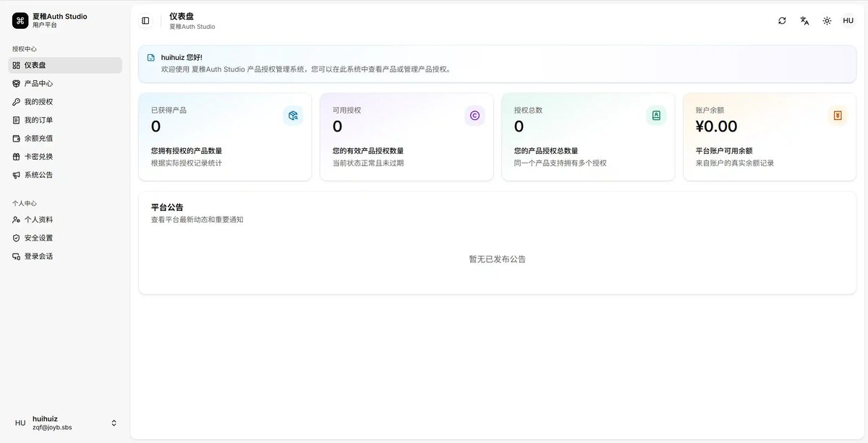The width and height of the screenshot is (868, 443).
Task: Click the huihuiz username in sidebar footer
Action: (45, 418)
